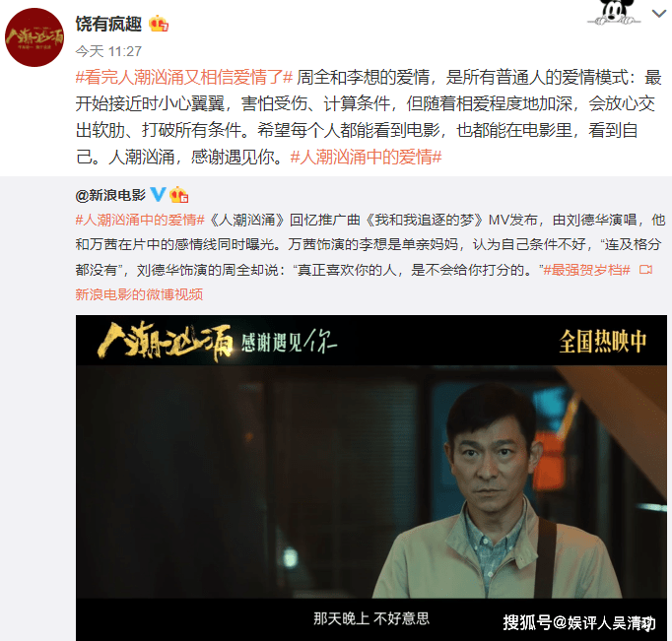672x641 pixels.
Task: Expand the post options chevron menu
Action: coord(659,14)
